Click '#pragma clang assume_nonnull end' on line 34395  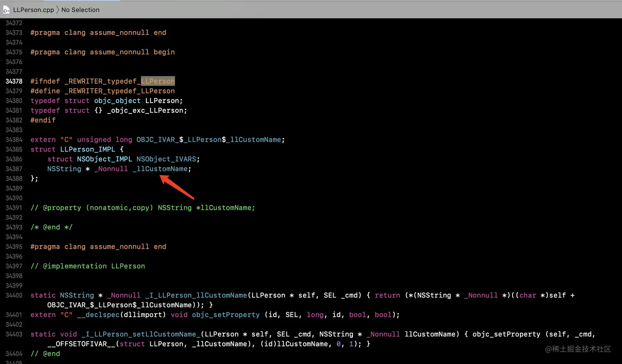(98, 247)
